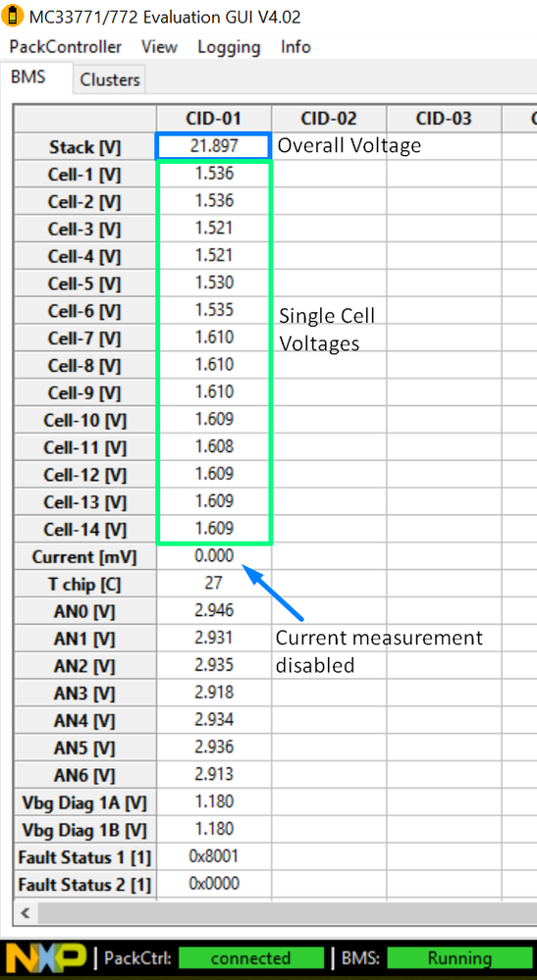Click the Cell-8 [V] row header
The width and height of the screenshot is (537, 980).
pos(85,366)
